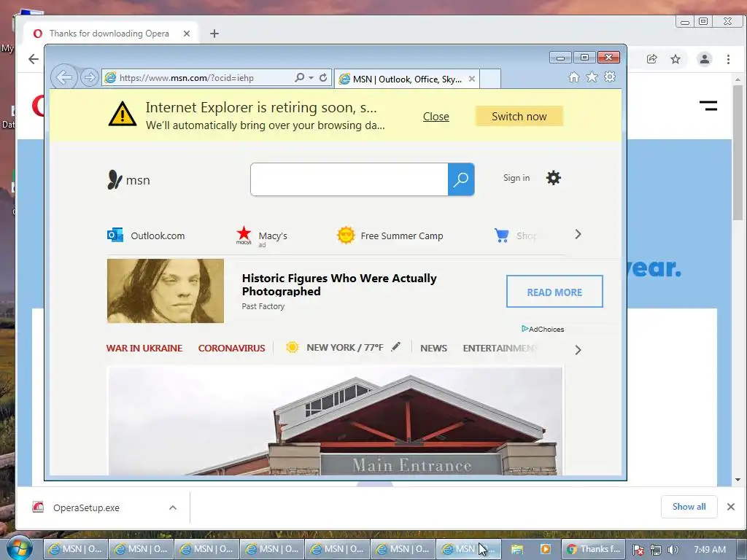Click Sign in on MSN
The width and height of the screenshot is (747, 560).
[x=516, y=178]
